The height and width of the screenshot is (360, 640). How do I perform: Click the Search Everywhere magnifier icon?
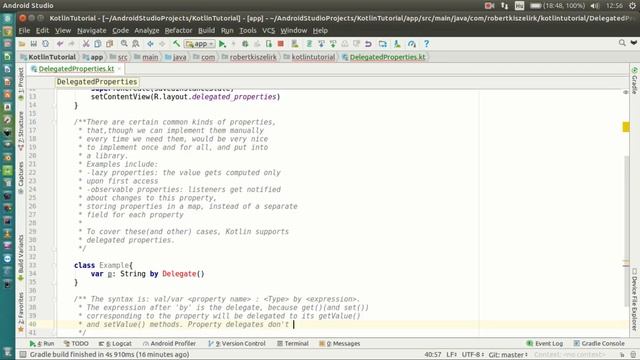622,43
